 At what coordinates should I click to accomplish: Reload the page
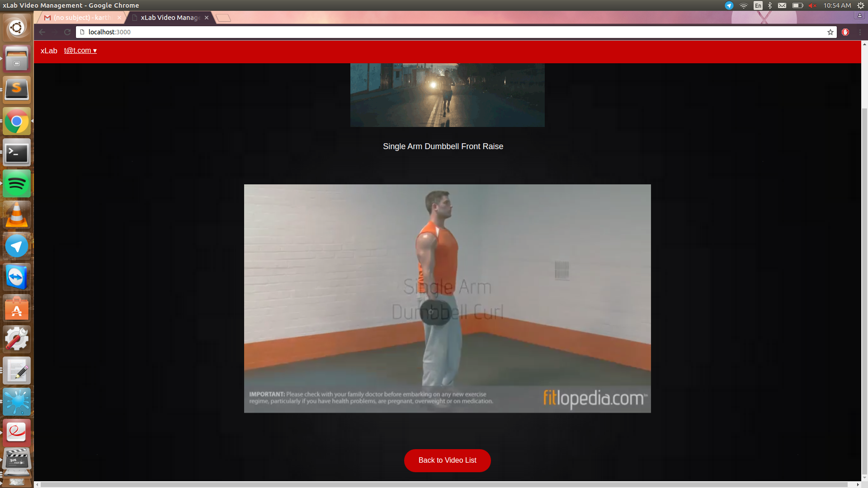[67, 32]
